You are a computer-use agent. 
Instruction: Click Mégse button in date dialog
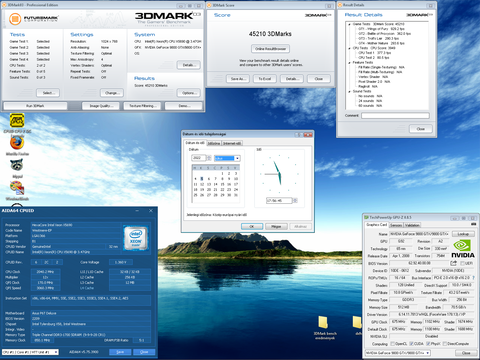coord(276,226)
